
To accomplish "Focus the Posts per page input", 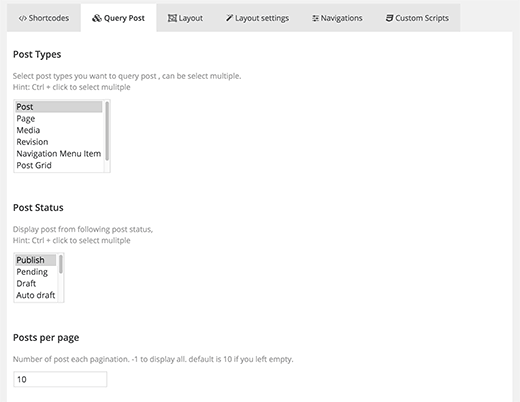I will click(60, 379).
